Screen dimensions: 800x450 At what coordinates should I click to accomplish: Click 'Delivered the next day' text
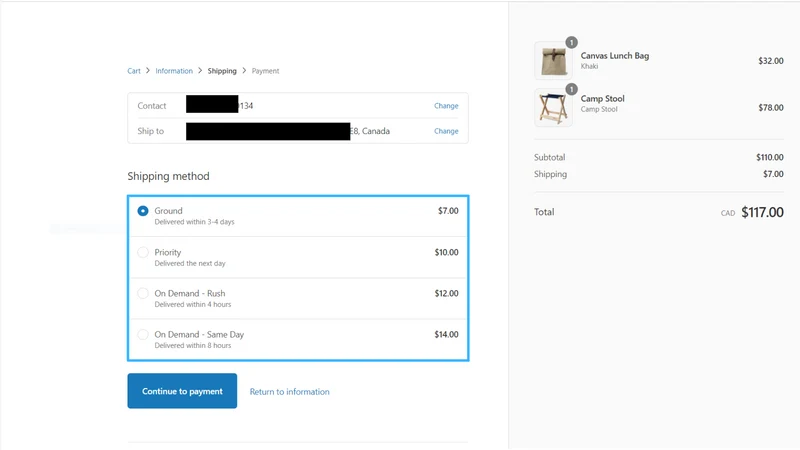coord(190,263)
